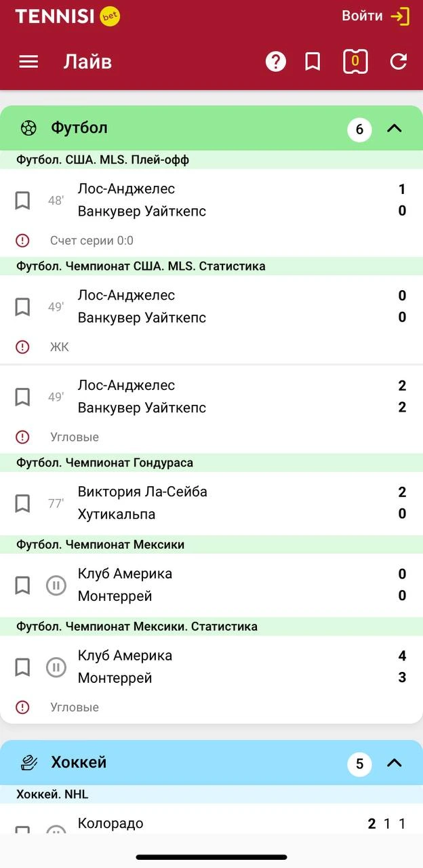Bookmark the Клуб Америка vs Монтеррей match
The height and width of the screenshot is (868, 423).
click(22, 585)
